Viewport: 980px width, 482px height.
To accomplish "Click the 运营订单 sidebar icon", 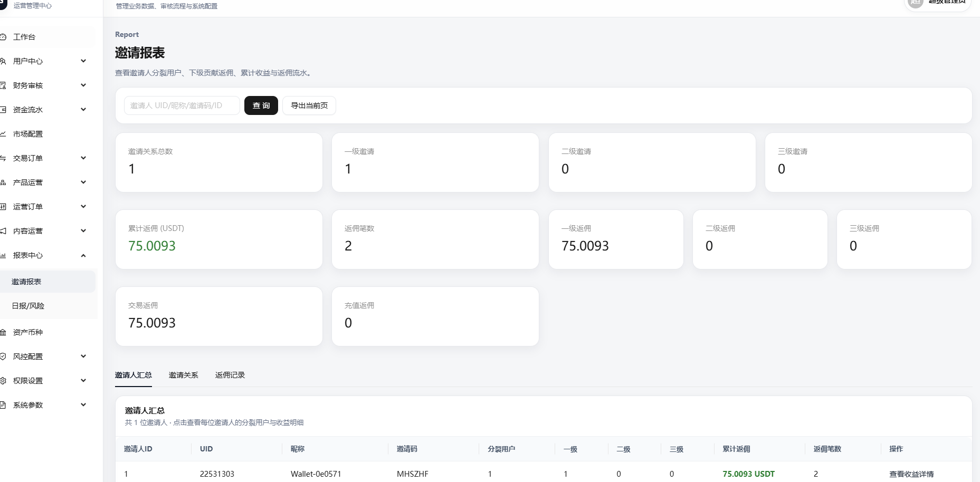I will 3,207.
